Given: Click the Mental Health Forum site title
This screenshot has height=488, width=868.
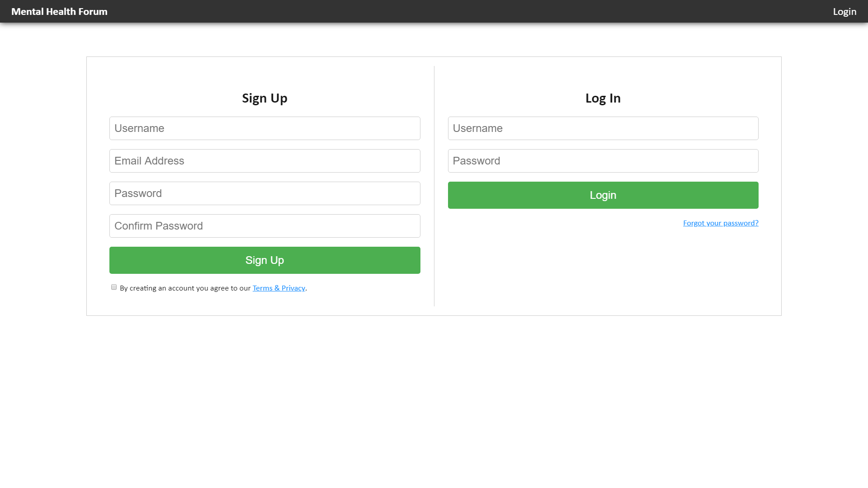Looking at the screenshot, I should click(59, 12).
